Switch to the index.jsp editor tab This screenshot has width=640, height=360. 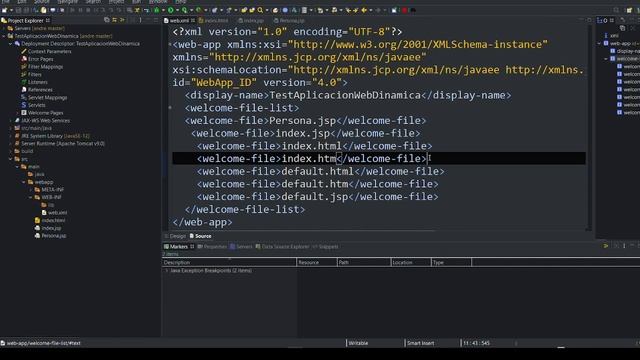251,20
